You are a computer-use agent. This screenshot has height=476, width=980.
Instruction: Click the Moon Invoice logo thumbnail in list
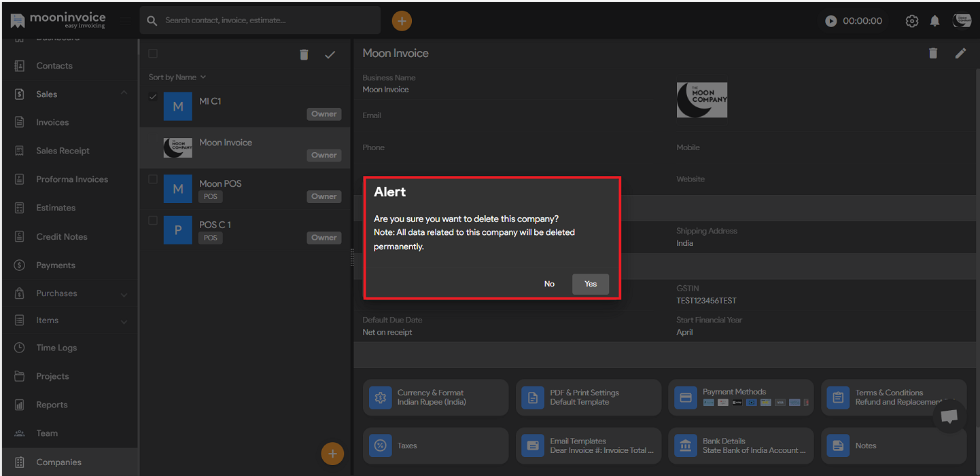(178, 147)
